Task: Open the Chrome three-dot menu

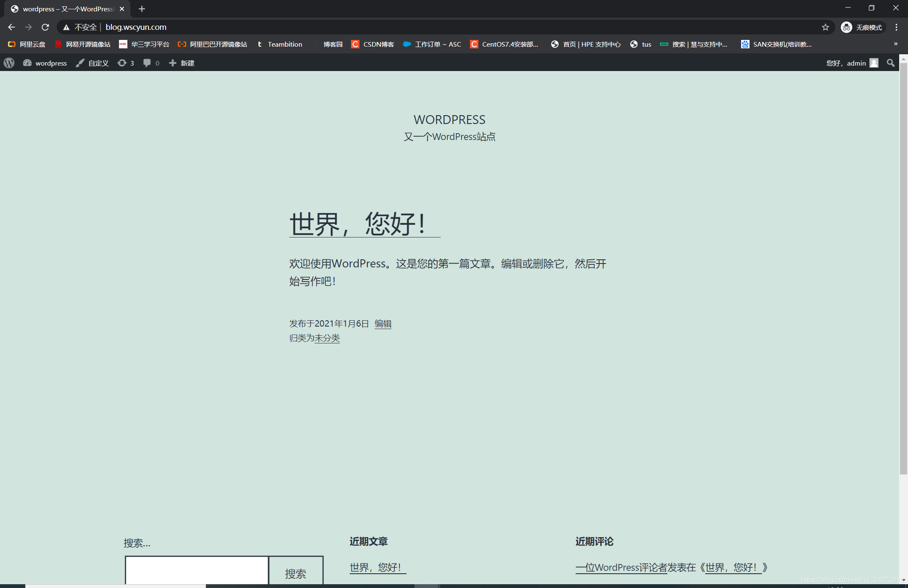Action: point(896,27)
